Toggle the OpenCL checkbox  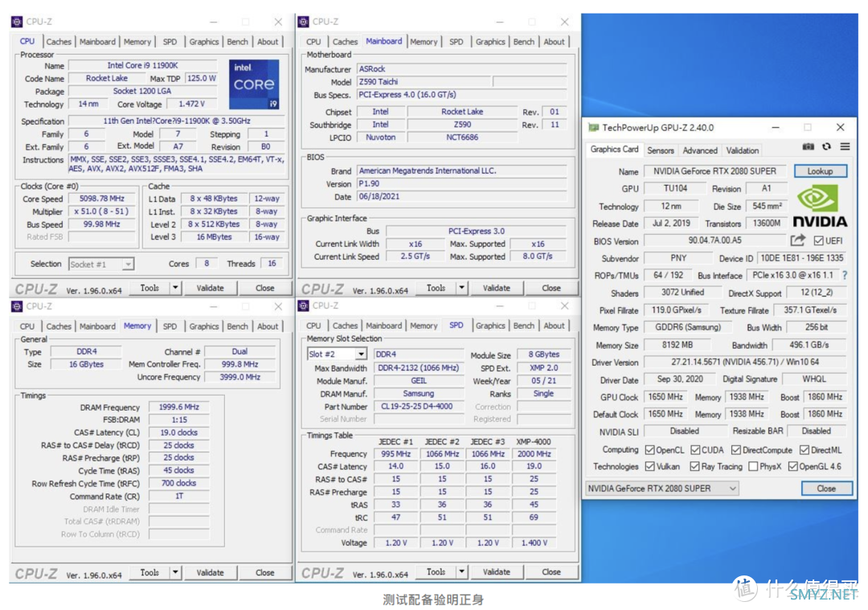point(650,450)
